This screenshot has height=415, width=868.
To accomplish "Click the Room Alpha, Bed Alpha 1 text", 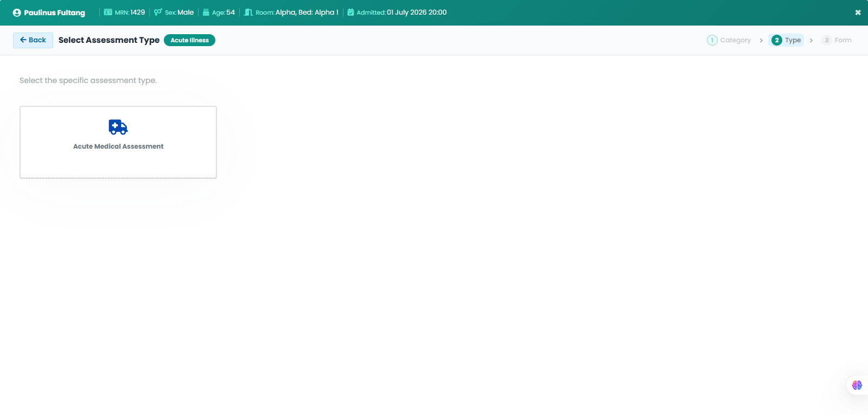I will click(x=307, y=12).
